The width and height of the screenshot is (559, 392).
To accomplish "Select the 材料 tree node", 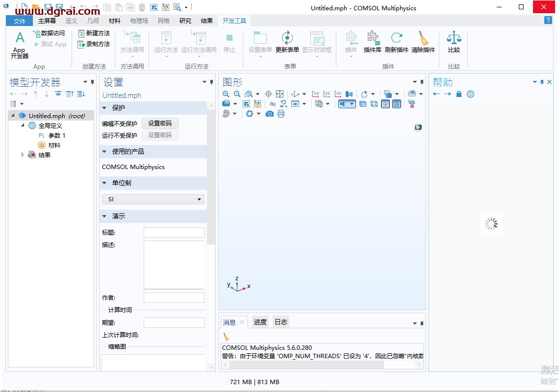I will tap(49, 145).
